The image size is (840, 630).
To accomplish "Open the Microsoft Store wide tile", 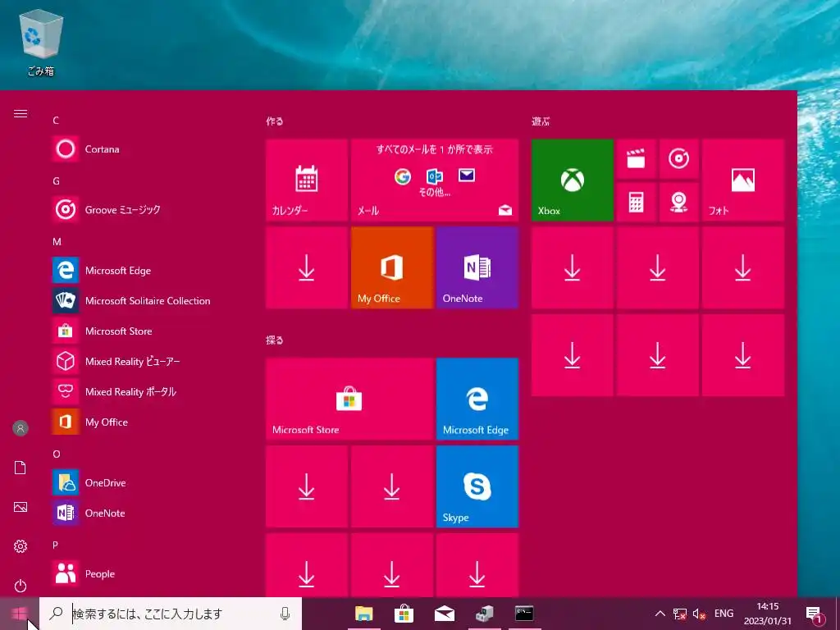I will (349, 399).
